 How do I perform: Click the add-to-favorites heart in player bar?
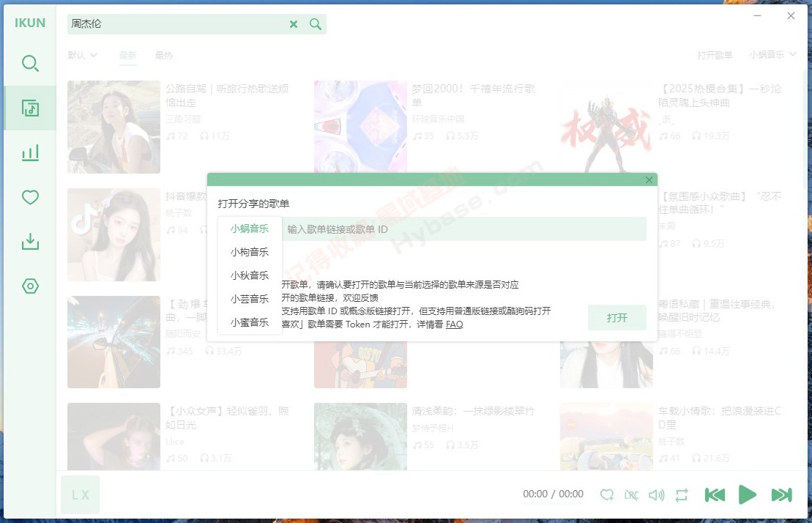pos(607,495)
